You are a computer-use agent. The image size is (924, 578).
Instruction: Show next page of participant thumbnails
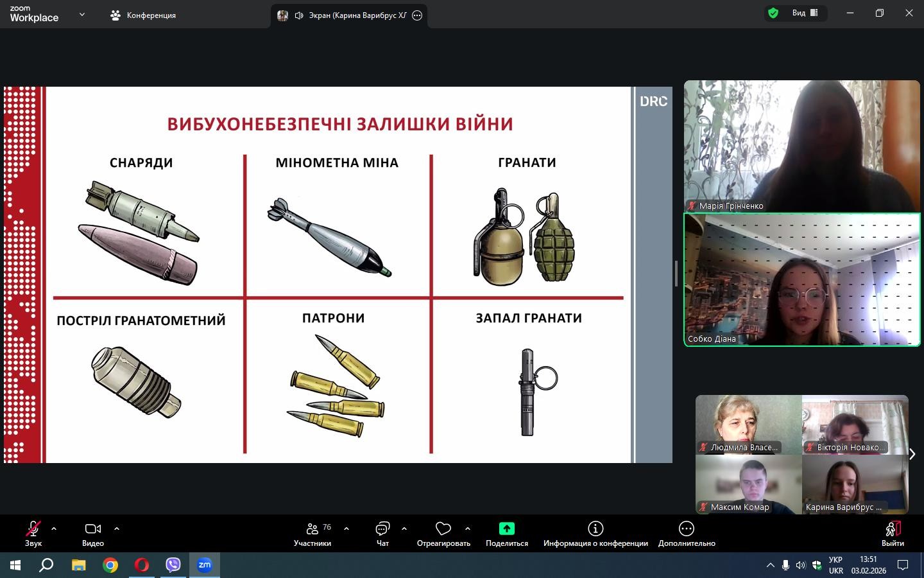coord(912,454)
